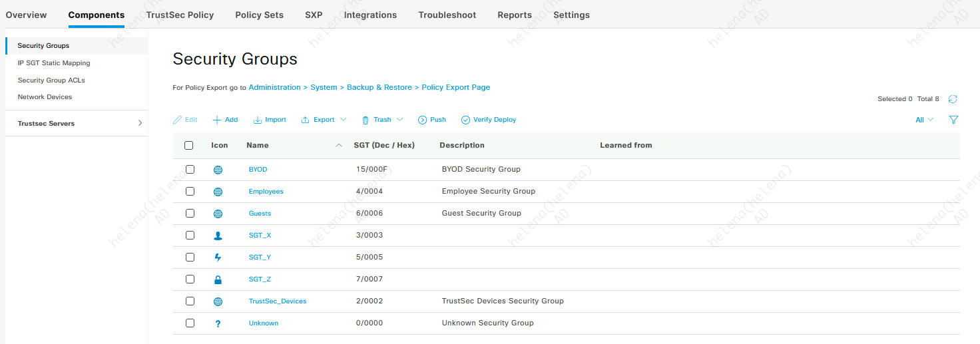Click the globe icon in BYOD row

coord(218,170)
